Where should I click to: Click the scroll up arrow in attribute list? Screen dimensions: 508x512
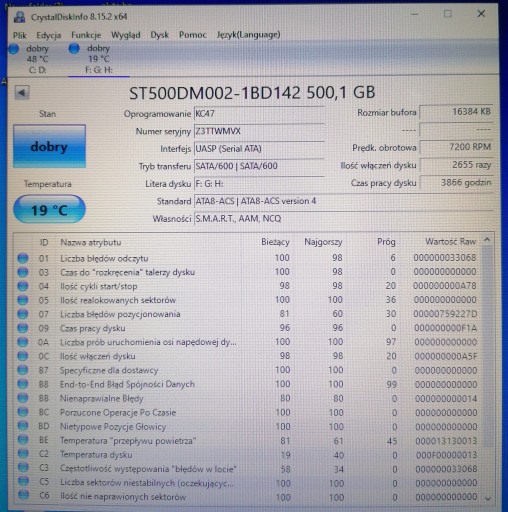487,240
